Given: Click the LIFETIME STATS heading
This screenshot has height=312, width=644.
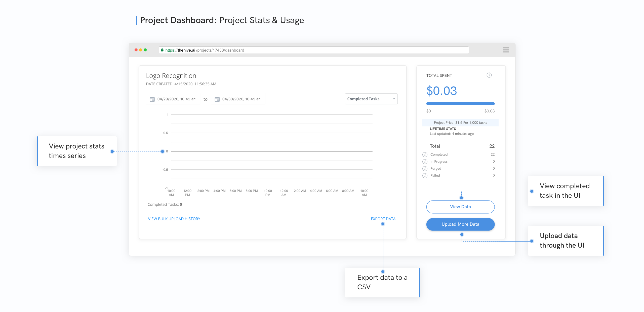Looking at the screenshot, I should [443, 129].
